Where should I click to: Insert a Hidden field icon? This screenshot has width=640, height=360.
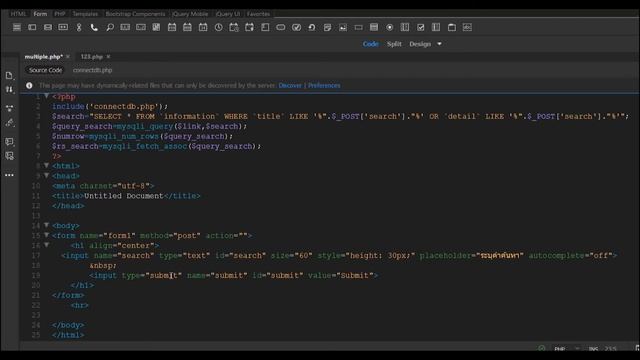(x=358, y=27)
